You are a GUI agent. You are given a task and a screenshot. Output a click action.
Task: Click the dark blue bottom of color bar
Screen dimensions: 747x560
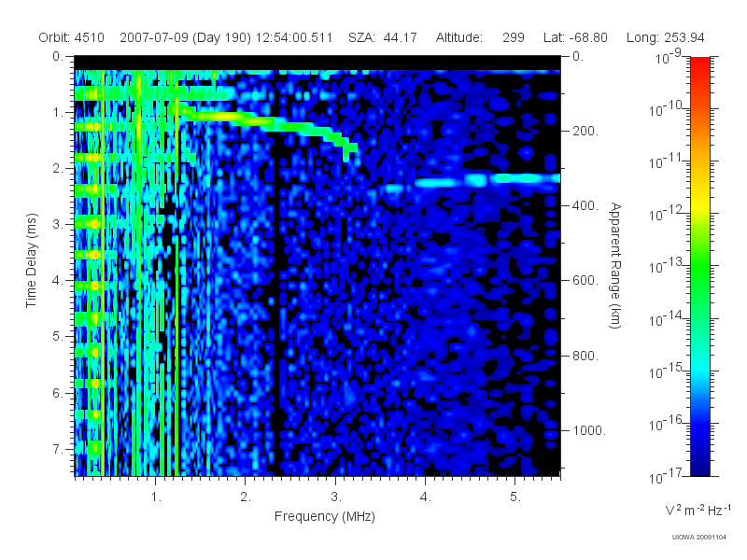pyautogui.click(x=699, y=464)
